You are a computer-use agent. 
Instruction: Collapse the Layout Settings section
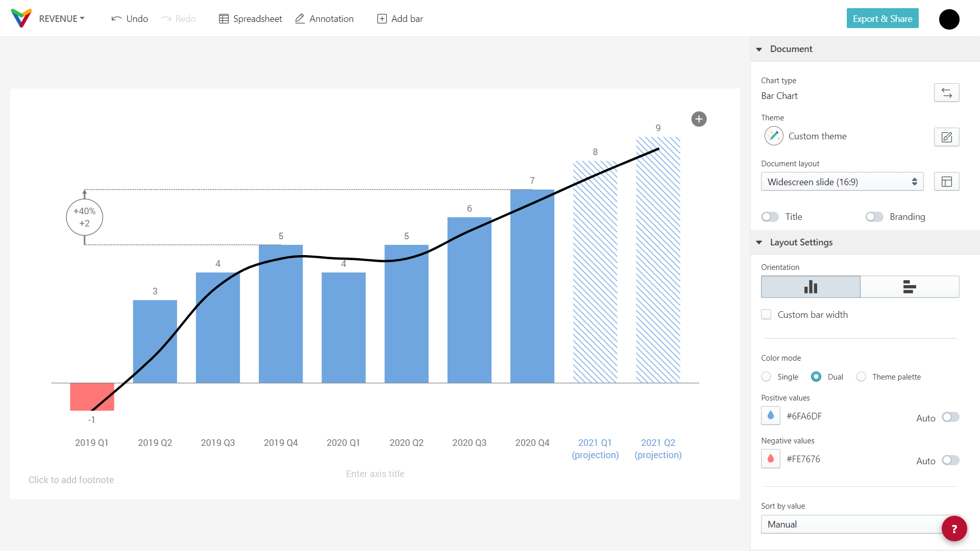(x=759, y=242)
